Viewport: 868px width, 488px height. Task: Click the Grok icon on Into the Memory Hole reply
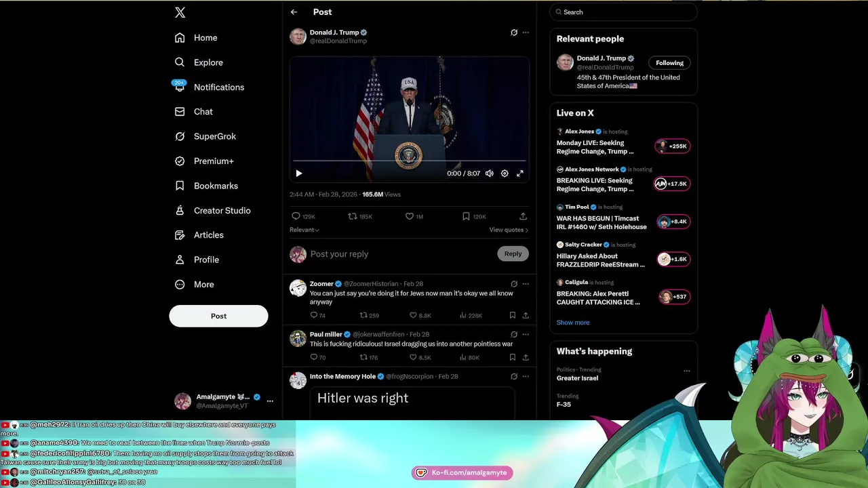[x=514, y=376]
